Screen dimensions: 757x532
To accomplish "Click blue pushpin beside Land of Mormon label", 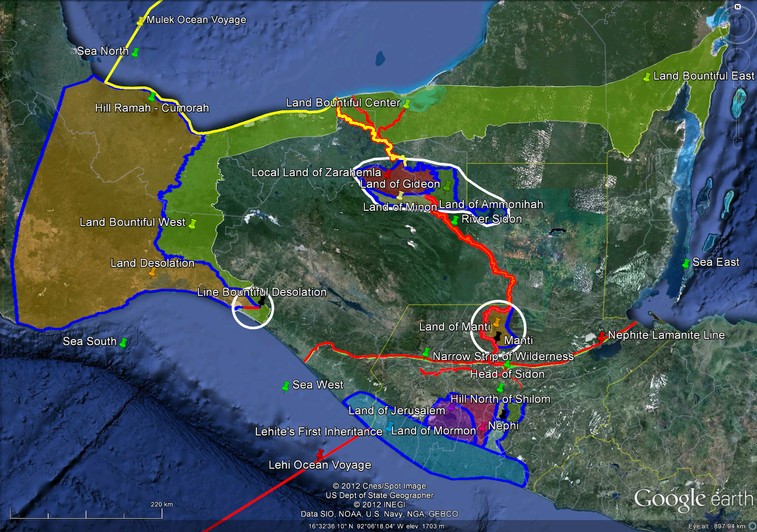I will click(389, 427).
